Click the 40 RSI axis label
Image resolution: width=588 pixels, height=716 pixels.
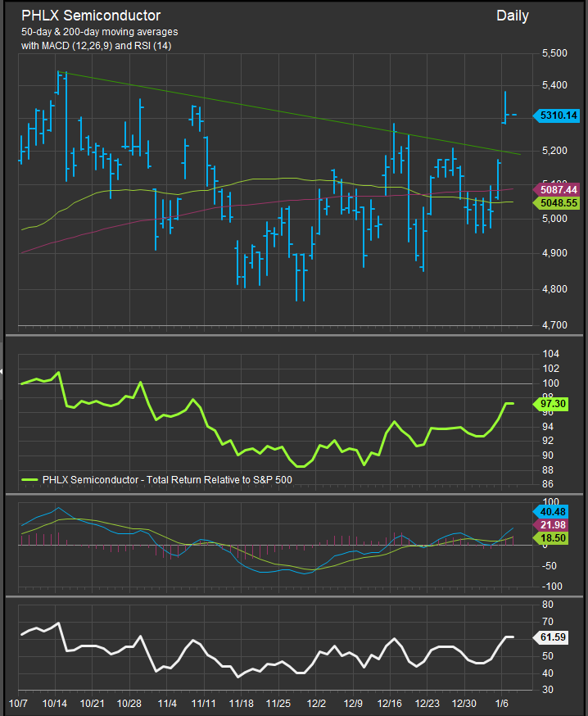[x=548, y=673]
